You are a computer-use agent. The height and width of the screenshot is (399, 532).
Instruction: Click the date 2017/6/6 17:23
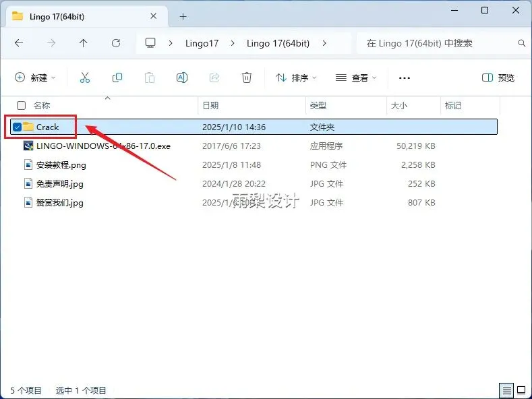pyautogui.click(x=231, y=146)
